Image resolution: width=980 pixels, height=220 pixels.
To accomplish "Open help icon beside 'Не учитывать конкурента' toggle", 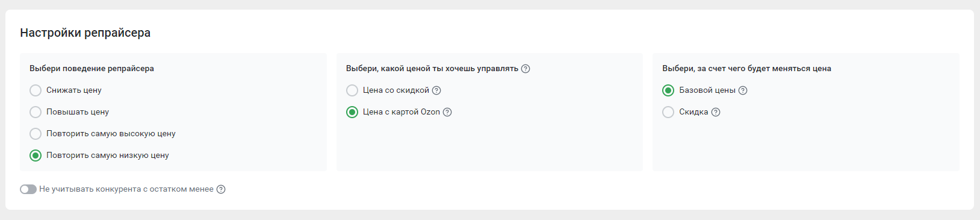I will click(221, 189).
